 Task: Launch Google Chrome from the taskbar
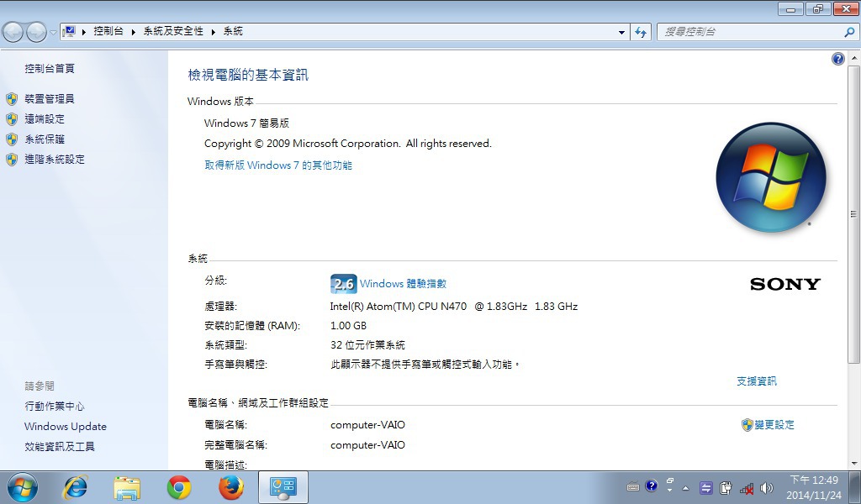[x=179, y=487]
